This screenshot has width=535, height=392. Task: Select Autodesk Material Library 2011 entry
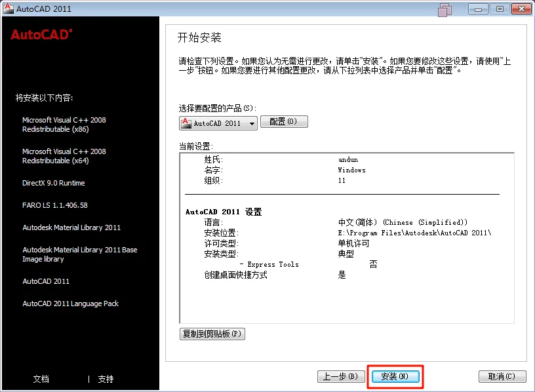(71, 227)
